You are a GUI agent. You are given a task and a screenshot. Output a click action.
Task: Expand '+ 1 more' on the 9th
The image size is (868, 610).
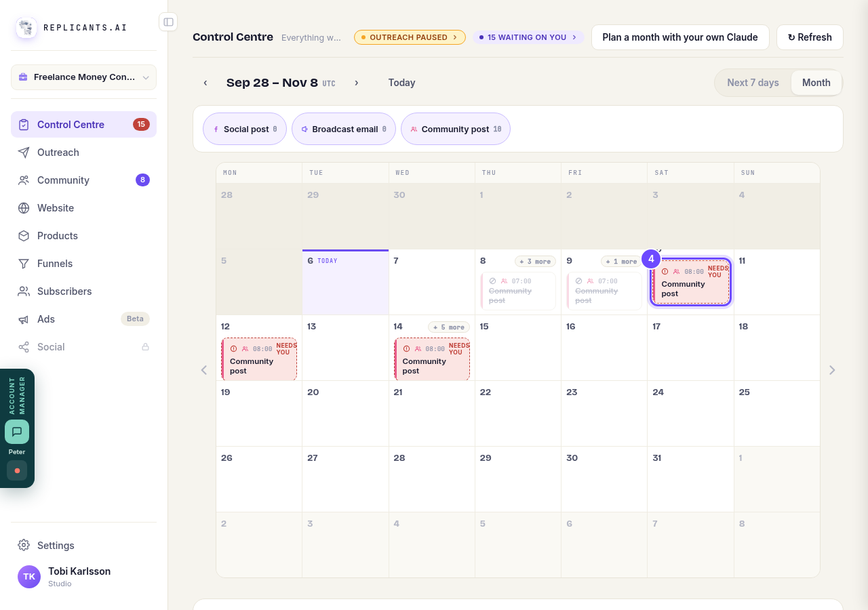pos(621,262)
